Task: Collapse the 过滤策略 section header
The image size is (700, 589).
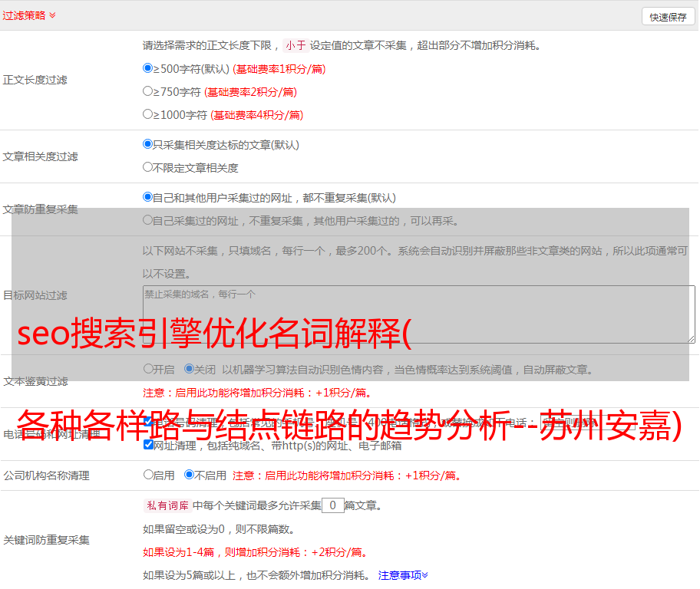Action: pyautogui.click(x=29, y=15)
